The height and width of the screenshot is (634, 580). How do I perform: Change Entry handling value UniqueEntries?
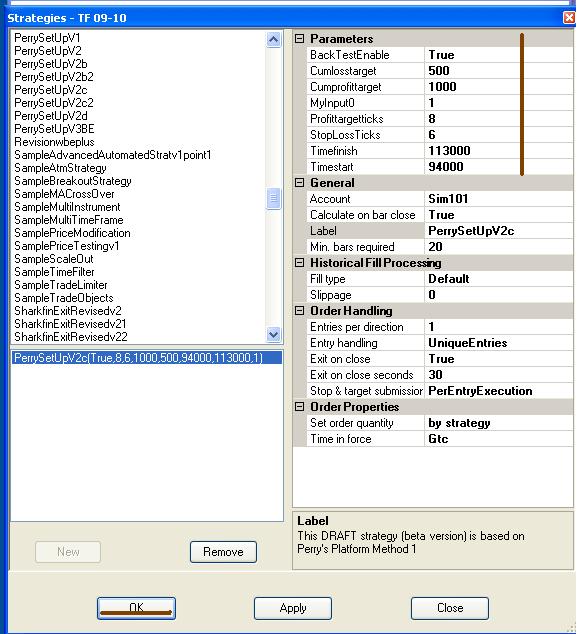499,343
